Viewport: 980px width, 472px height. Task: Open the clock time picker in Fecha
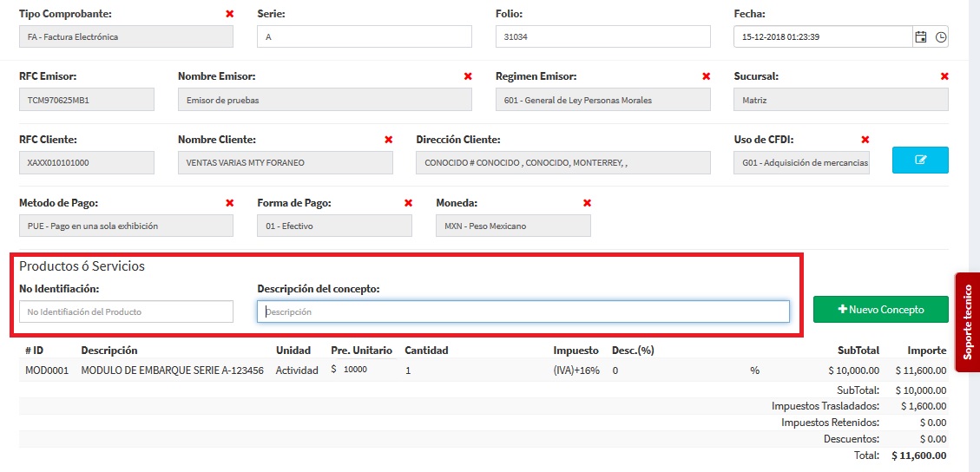click(x=940, y=37)
